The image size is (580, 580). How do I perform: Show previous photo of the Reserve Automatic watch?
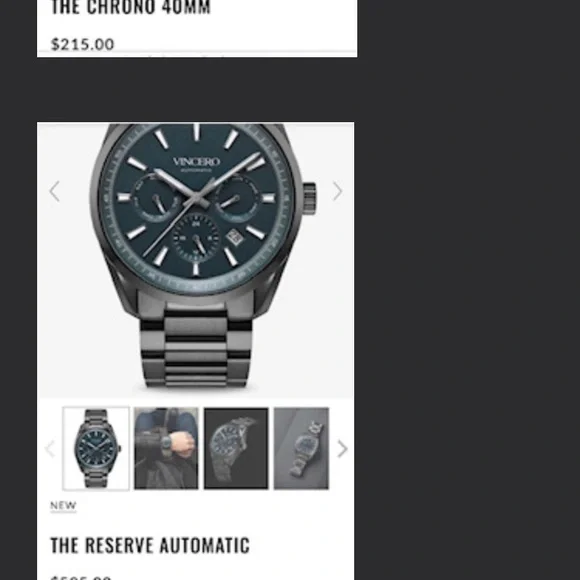pos(54,191)
